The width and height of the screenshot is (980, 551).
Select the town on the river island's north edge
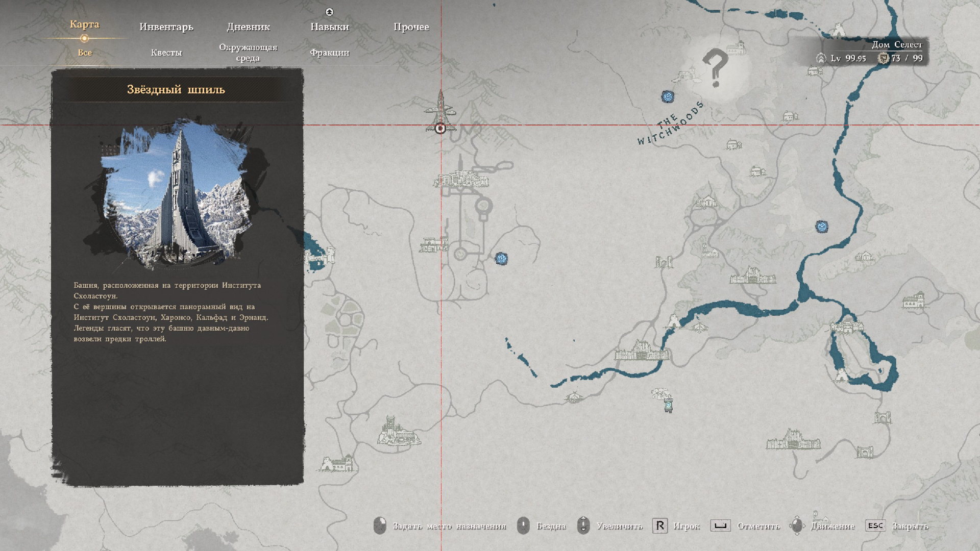pos(848,325)
